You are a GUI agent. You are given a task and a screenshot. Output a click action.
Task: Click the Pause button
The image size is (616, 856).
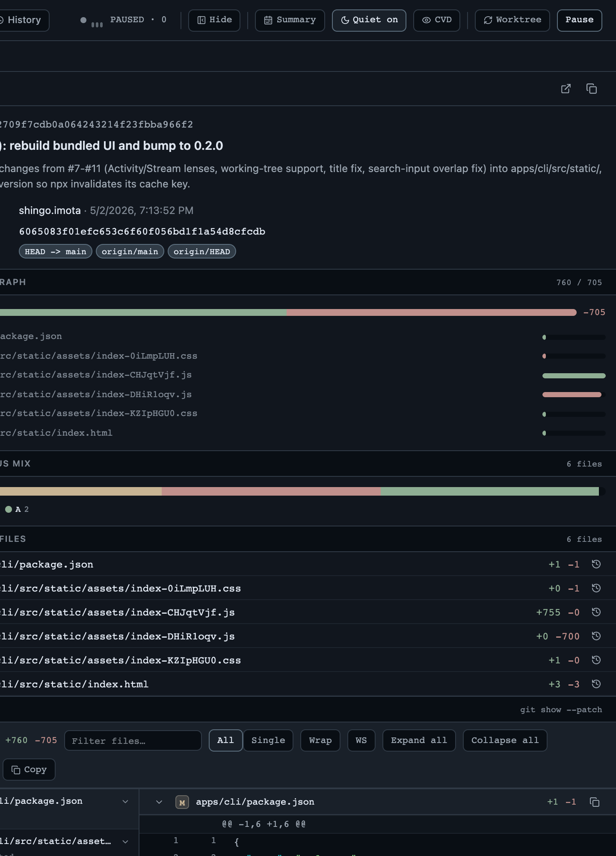[580, 20]
